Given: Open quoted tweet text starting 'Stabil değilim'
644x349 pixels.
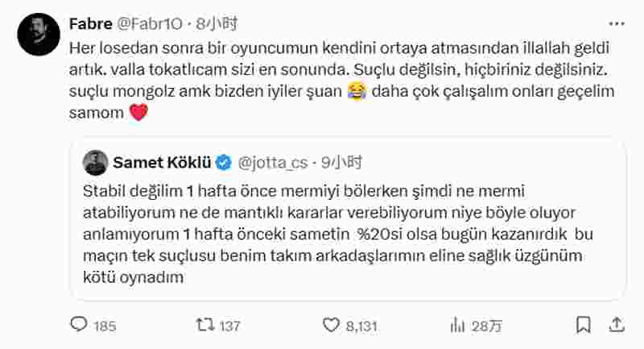Looking at the screenshot, I should (x=338, y=234).
